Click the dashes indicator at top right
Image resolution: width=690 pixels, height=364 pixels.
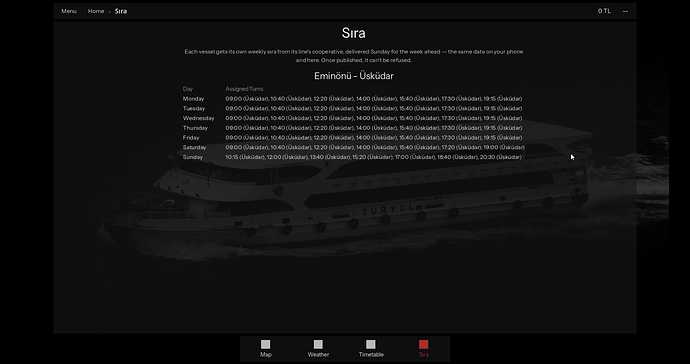pos(625,11)
